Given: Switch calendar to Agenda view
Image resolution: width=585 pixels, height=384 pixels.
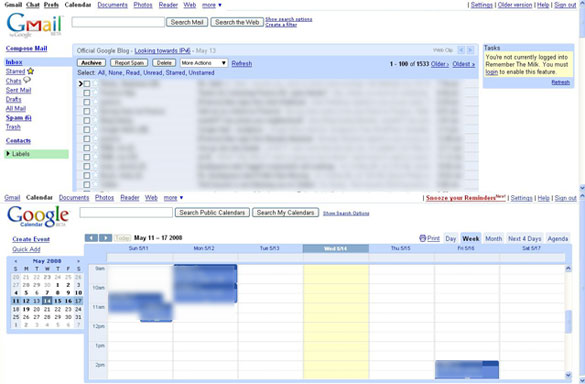Looking at the screenshot, I should click(557, 238).
